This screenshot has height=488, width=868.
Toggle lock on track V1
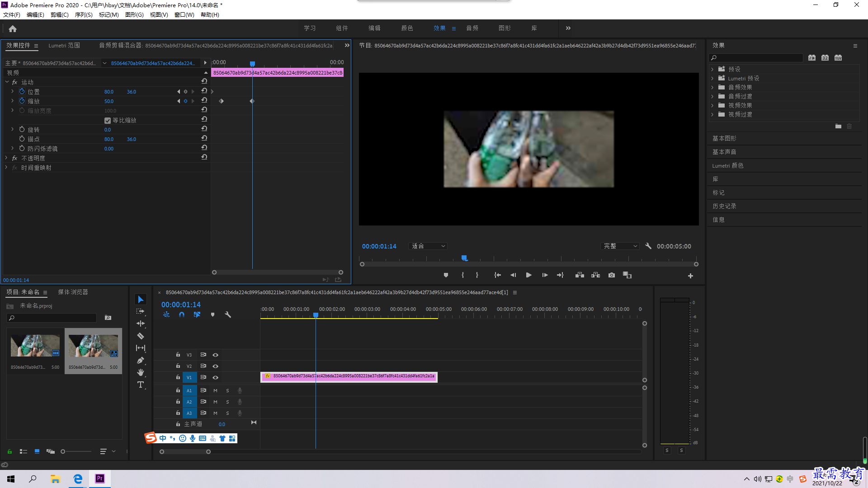pos(178,377)
